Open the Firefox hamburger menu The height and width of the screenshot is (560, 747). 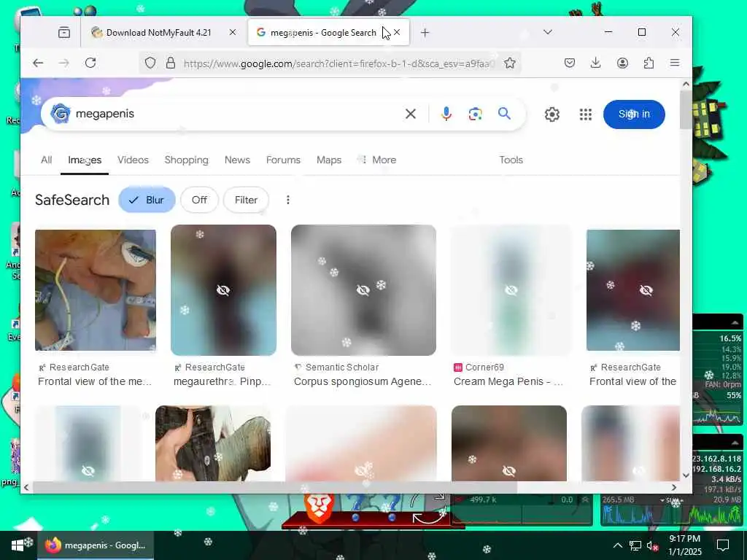click(x=675, y=63)
